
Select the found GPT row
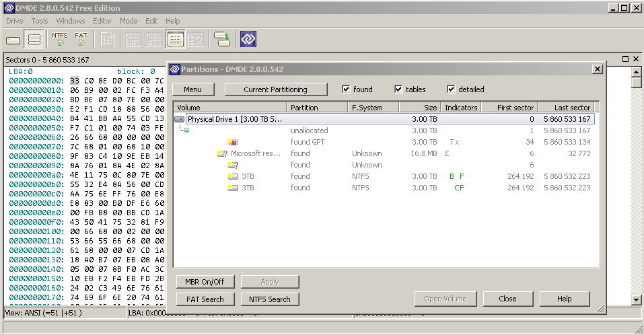(384, 142)
